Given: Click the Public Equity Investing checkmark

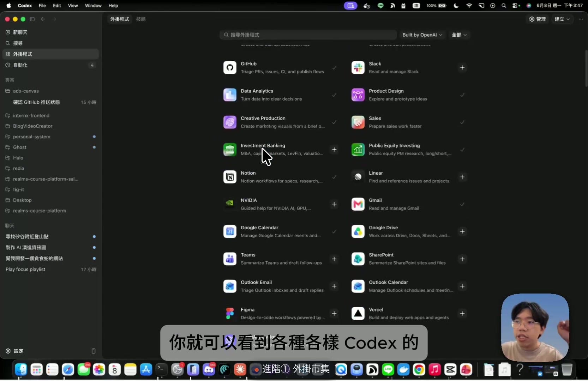Looking at the screenshot, I should click(x=462, y=150).
